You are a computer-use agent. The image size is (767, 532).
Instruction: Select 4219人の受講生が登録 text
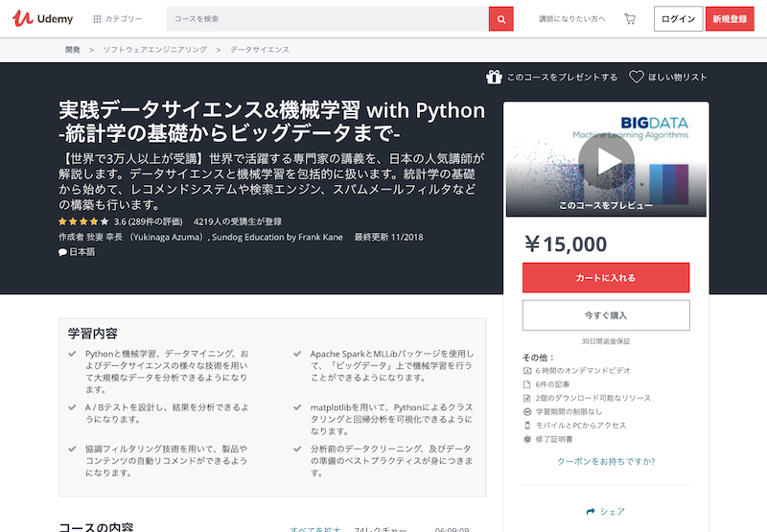(x=238, y=221)
